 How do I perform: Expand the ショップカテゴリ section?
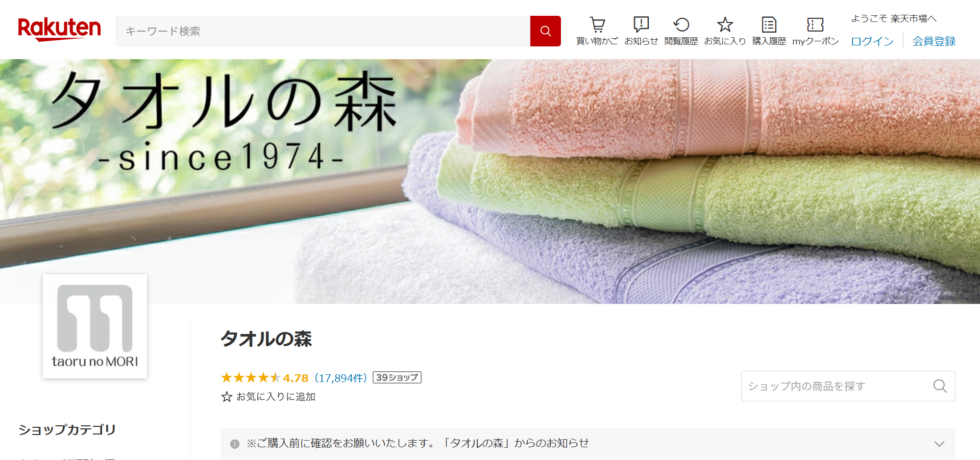pyautogui.click(x=67, y=430)
